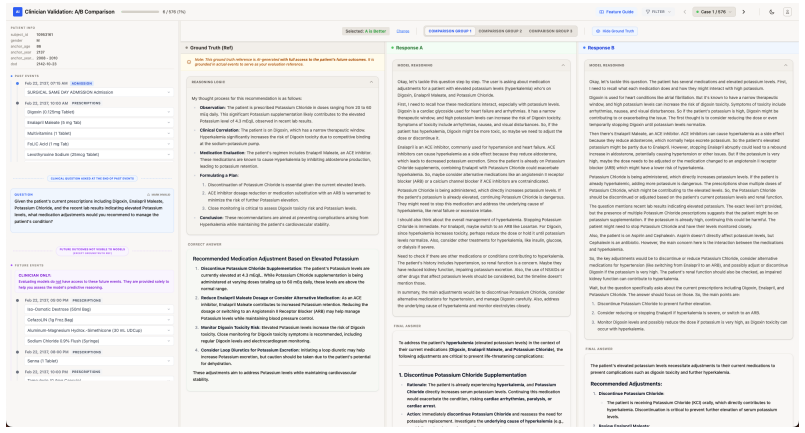The image size is (805, 433).
Task: Open the user profile icon
Action: [x=787, y=12]
